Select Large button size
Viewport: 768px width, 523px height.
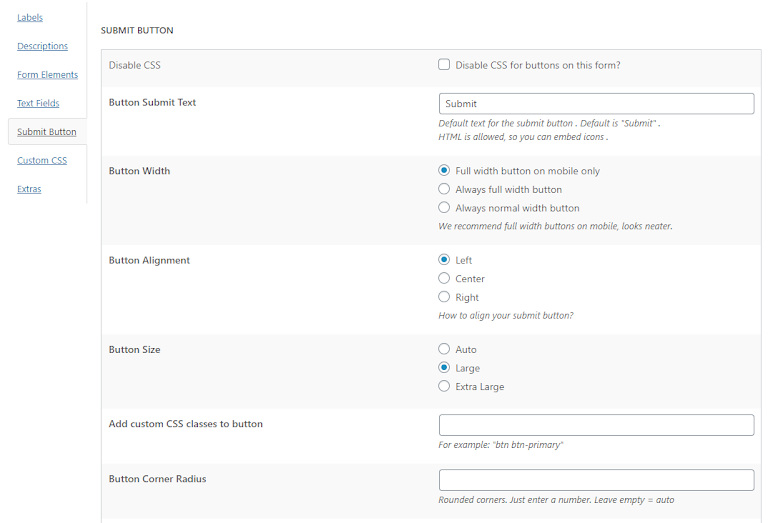[x=444, y=368]
